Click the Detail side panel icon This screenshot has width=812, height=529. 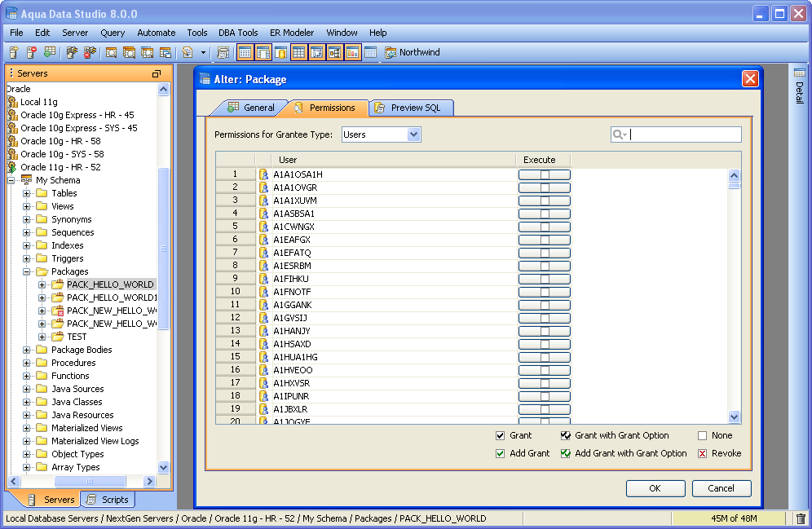pyautogui.click(x=800, y=73)
